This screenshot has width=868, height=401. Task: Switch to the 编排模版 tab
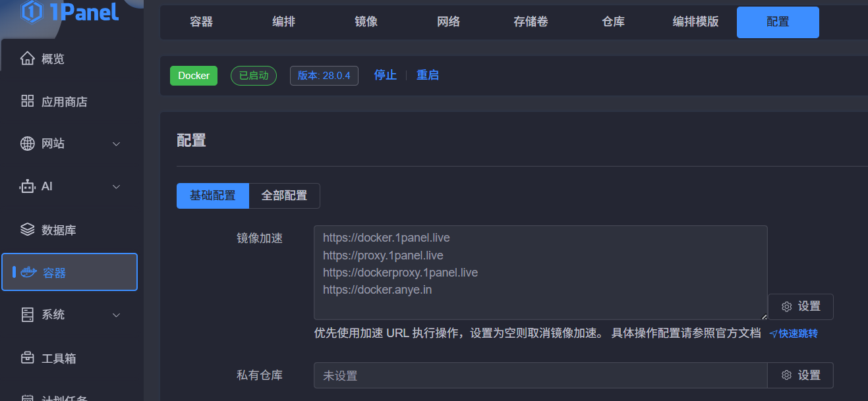[696, 22]
